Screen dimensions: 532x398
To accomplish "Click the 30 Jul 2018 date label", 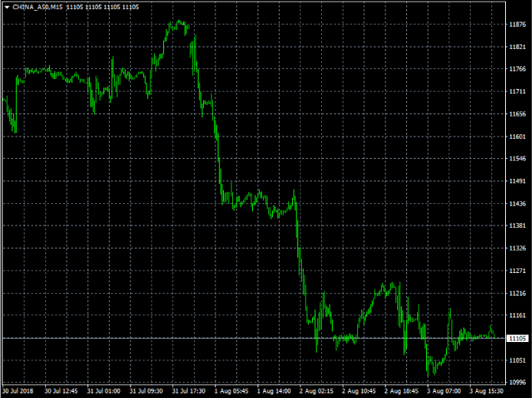I will coord(18,391).
